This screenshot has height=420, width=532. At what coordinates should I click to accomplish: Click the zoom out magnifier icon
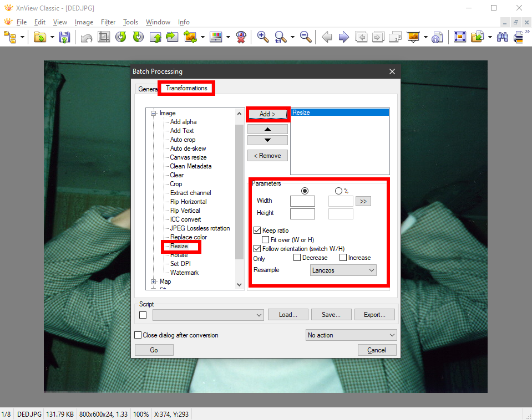click(305, 37)
